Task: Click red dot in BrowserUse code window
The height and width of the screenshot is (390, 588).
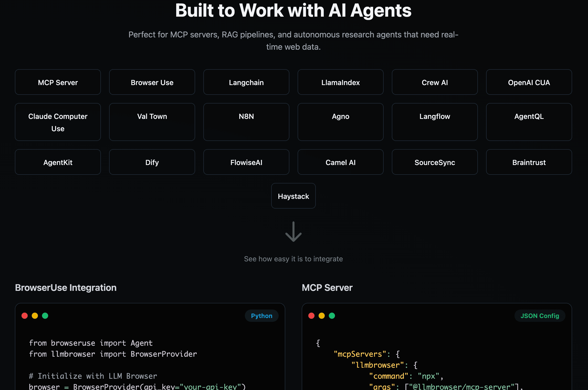Action: click(x=25, y=316)
